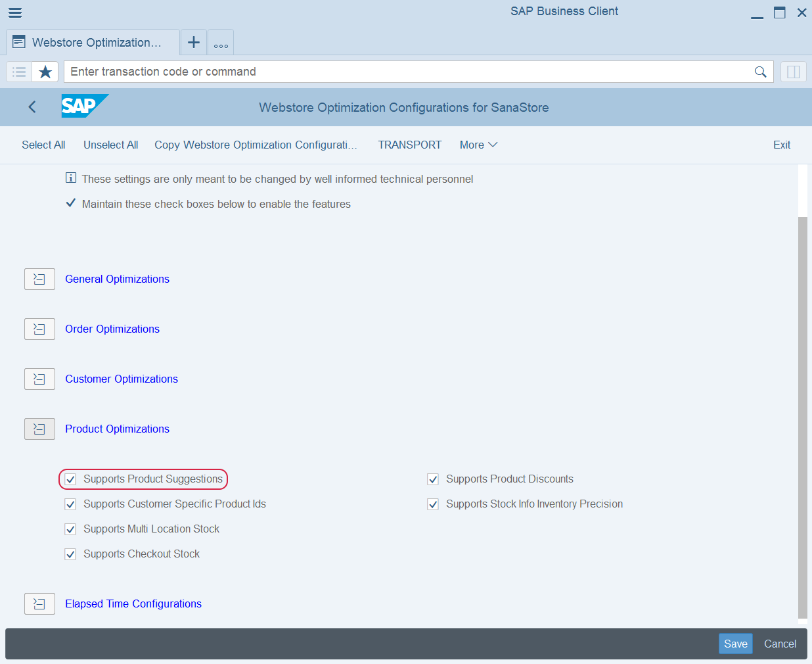Click Elapsed Time Configurations label

pos(133,604)
